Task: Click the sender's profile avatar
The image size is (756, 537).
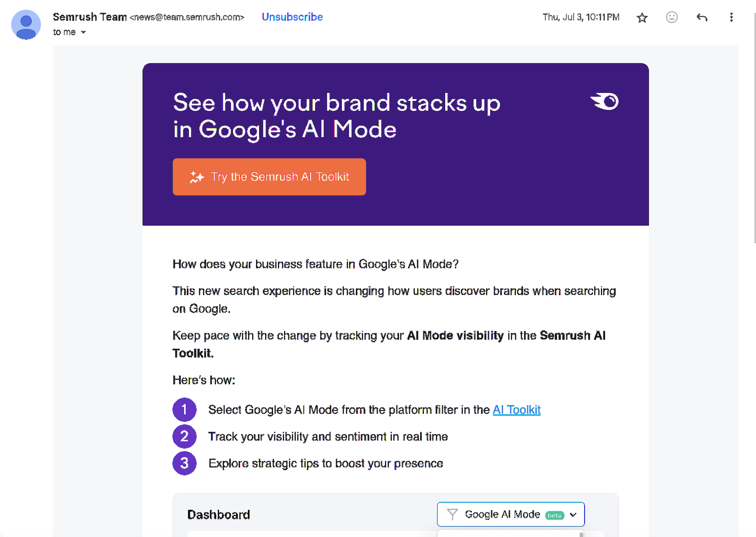Action: (x=26, y=24)
